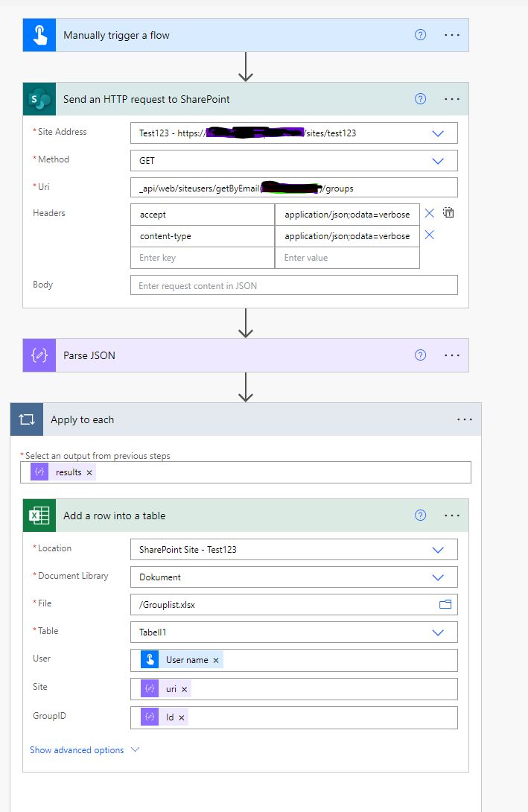Click the content-type header key field
This screenshot has width=528, height=812.
203,236
